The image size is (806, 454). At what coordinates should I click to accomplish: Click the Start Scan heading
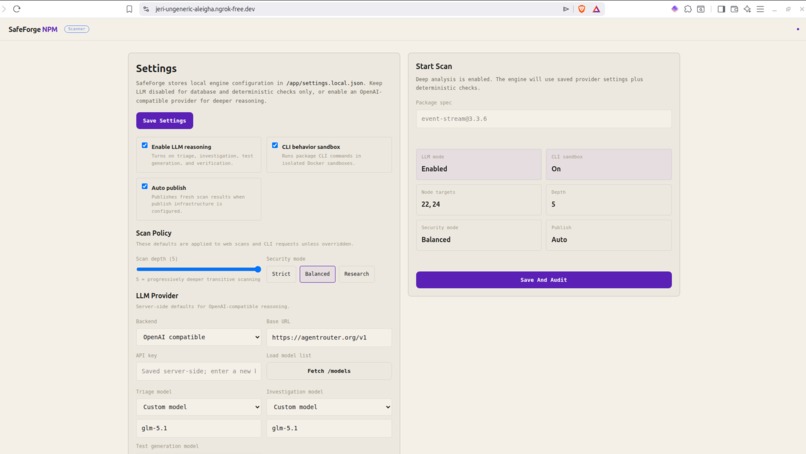434,66
